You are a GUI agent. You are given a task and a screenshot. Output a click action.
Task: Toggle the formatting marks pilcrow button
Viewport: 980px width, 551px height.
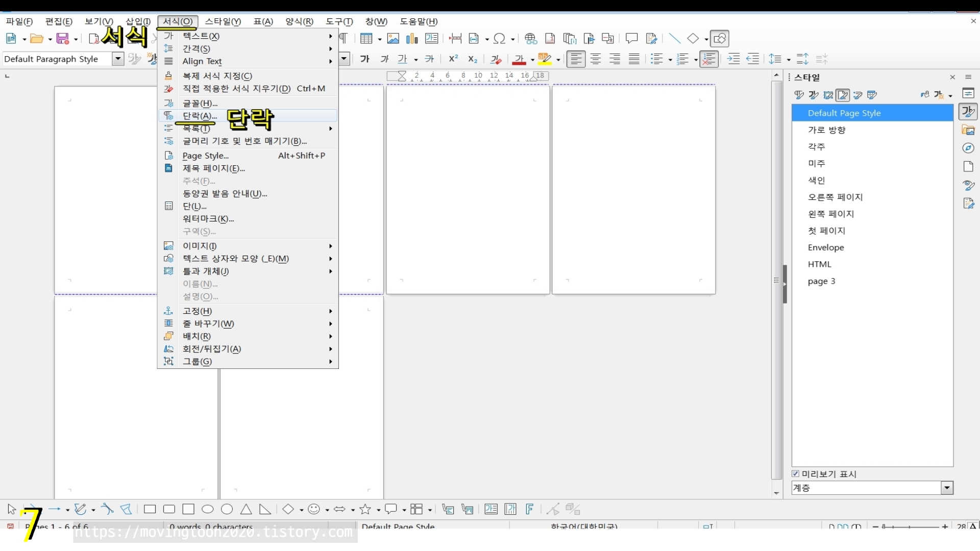click(344, 39)
